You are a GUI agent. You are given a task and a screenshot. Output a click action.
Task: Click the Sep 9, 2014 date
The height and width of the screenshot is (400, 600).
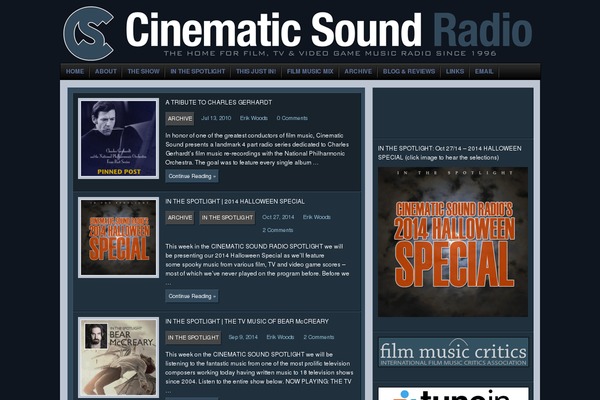point(243,337)
